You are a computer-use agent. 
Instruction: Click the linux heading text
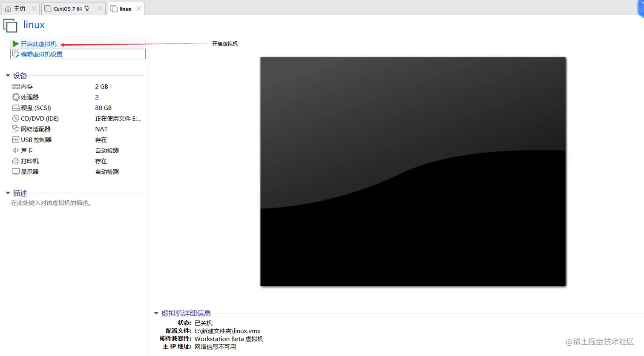[x=34, y=25]
